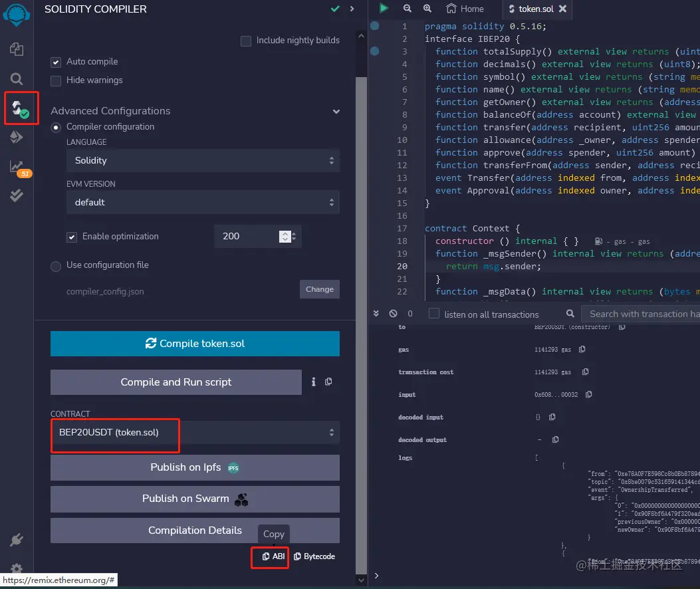Expand the terminal prompt chevron
The width and height of the screenshot is (700, 589).
[376, 576]
